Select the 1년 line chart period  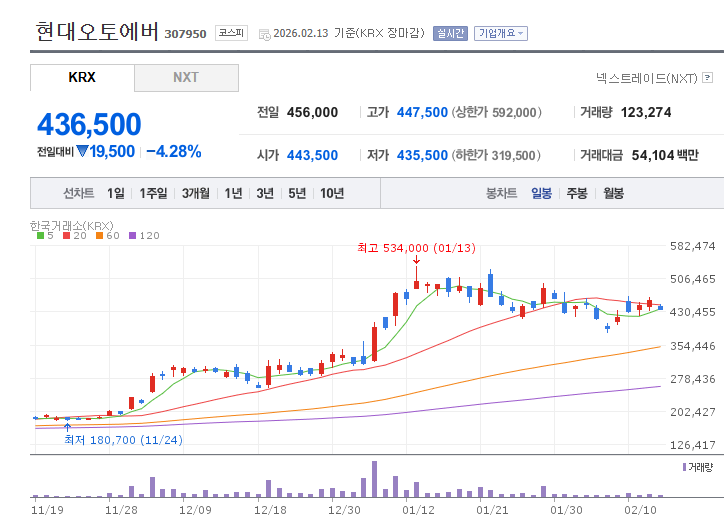[233, 193]
